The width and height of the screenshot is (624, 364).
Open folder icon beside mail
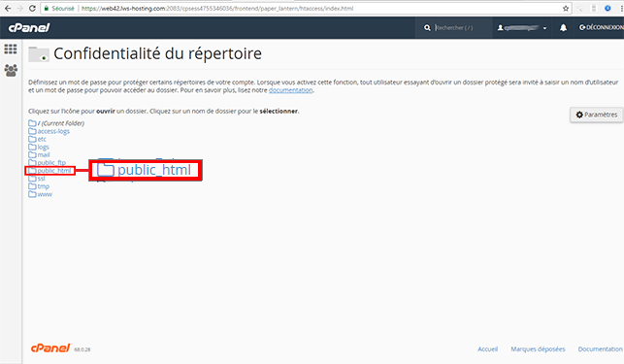click(32, 155)
